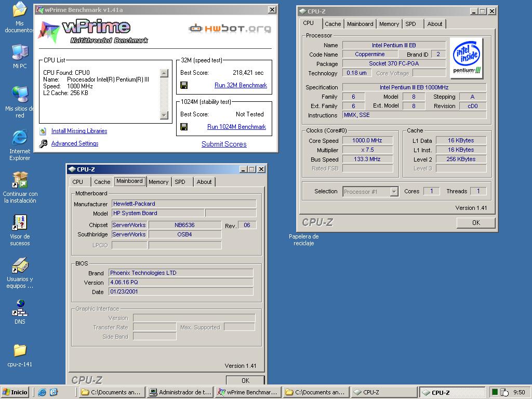
Task: Click CPU-Z icon in processor window title bar
Action: pos(303,11)
